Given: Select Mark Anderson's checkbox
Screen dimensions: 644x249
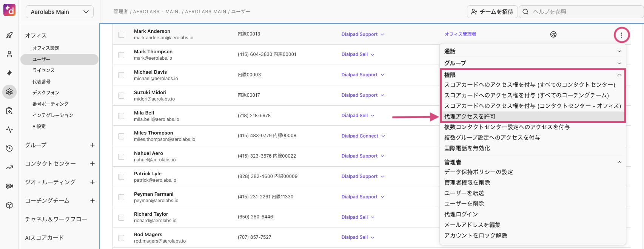Looking at the screenshot, I should (x=121, y=35).
